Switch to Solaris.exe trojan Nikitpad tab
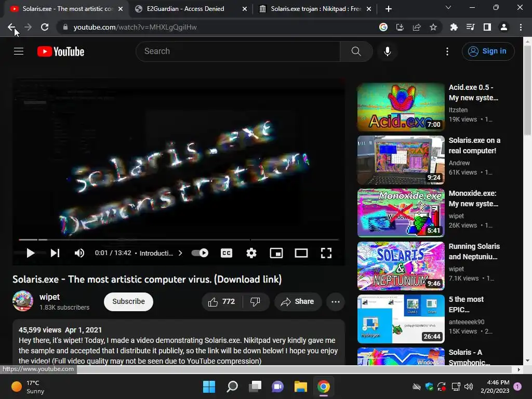 [315, 9]
